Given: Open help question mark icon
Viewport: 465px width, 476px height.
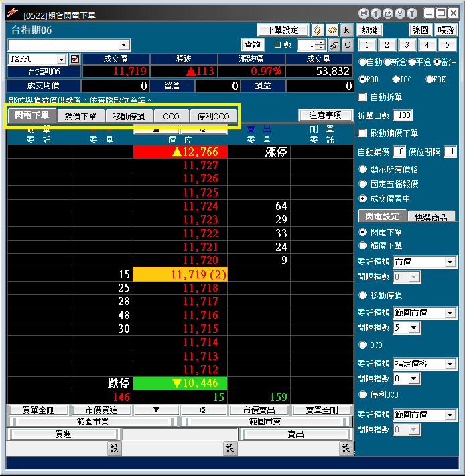Looking at the screenshot, I should [400, 13].
